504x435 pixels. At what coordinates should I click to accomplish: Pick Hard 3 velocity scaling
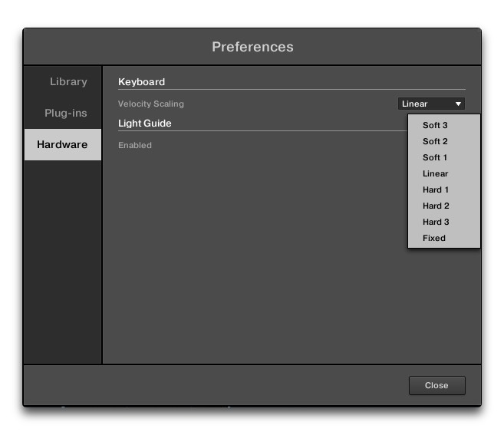coord(444,222)
